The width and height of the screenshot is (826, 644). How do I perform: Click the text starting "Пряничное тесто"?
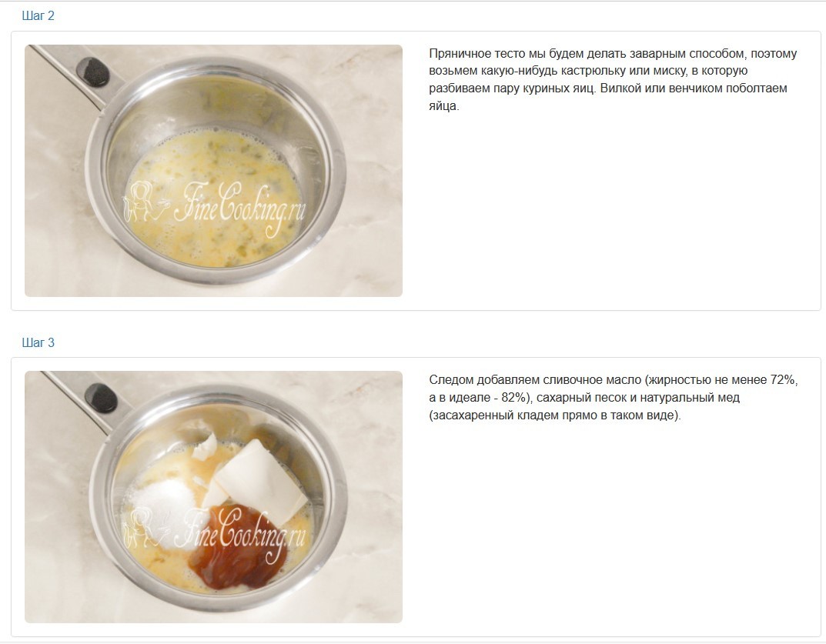(613, 79)
